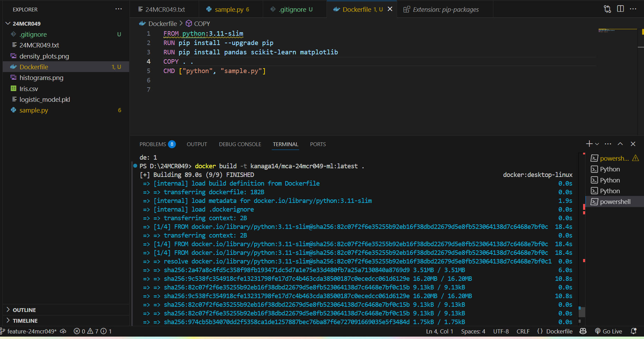Click feature-24mcr049 git branch indicator

28,331
